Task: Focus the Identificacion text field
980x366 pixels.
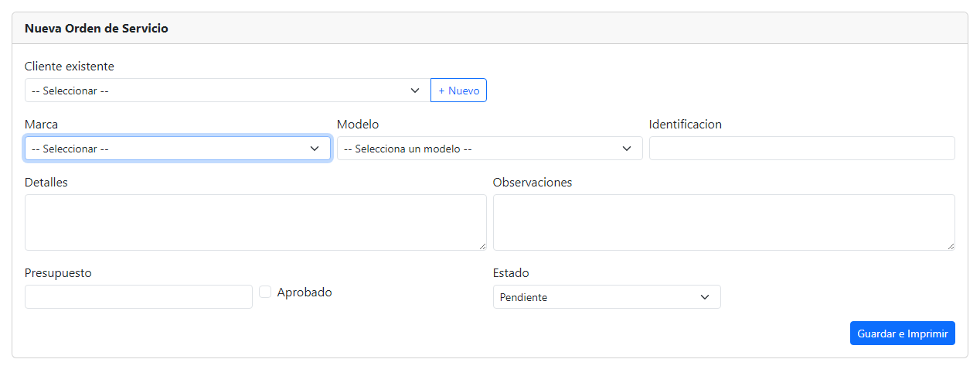Action: coord(801,149)
